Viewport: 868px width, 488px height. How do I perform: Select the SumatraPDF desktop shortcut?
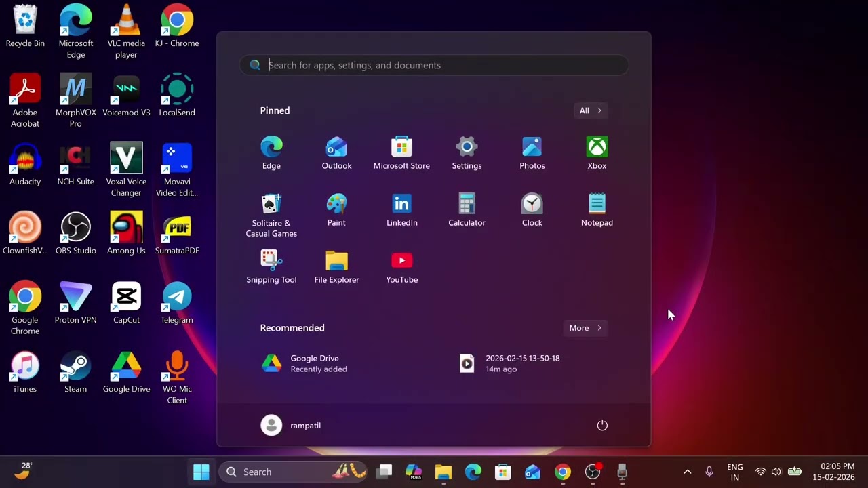(177, 234)
